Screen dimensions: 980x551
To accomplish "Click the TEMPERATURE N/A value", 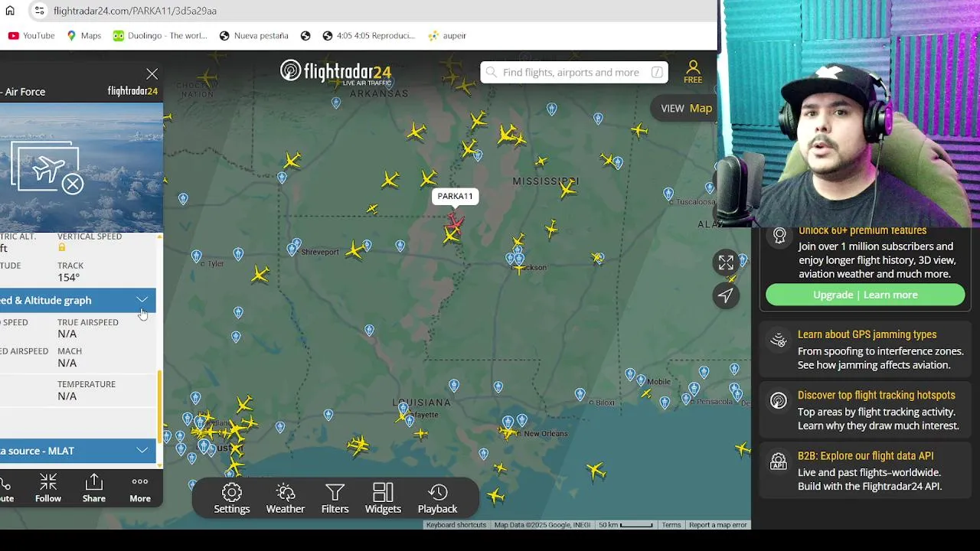I will point(67,396).
